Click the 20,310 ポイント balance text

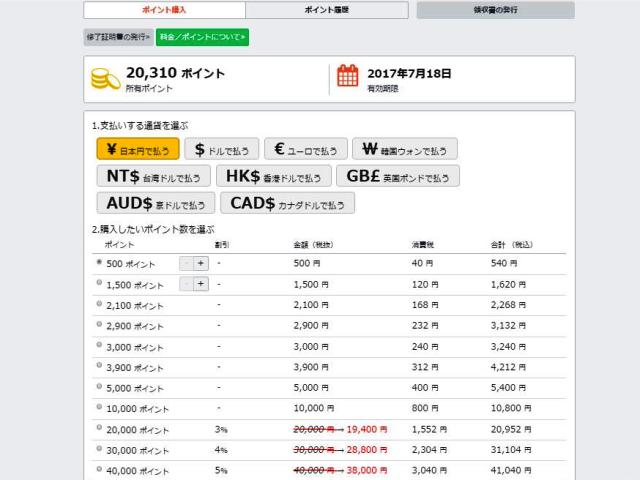176,73
